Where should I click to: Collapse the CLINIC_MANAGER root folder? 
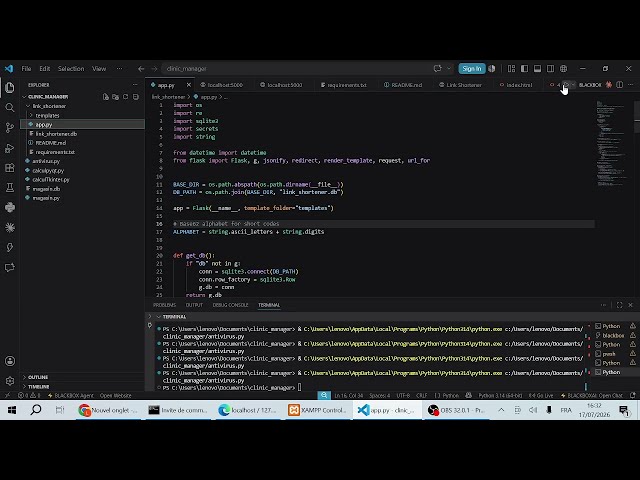(24, 97)
